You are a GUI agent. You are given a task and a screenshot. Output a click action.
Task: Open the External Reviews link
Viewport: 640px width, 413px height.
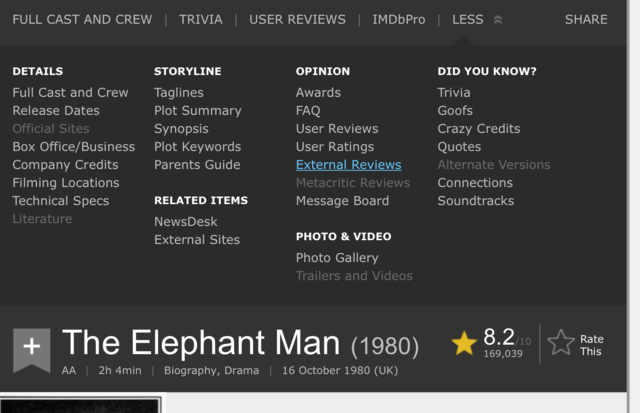coord(348,165)
